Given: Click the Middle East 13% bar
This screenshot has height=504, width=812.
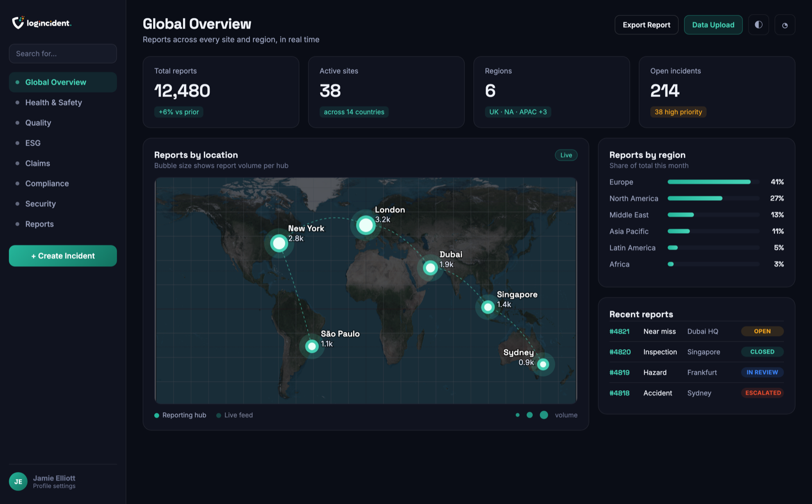Looking at the screenshot, I should pyautogui.click(x=714, y=215).
